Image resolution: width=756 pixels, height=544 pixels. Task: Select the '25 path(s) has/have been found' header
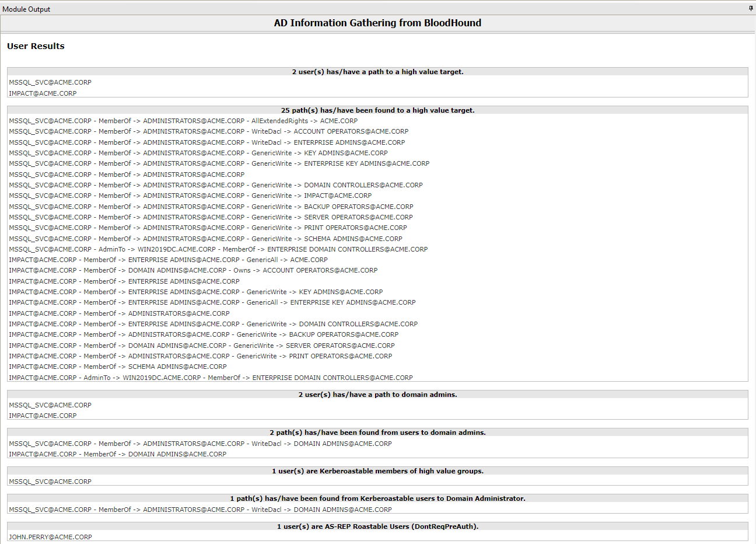click(377, 110)
